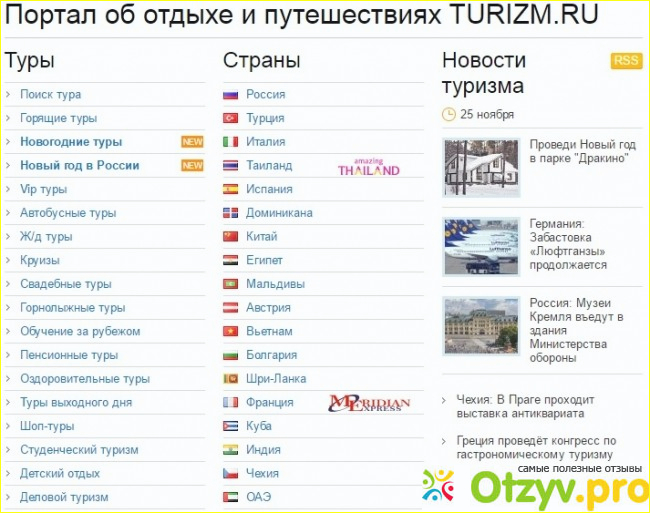
Task: Open Обучение за рубежом
Action: (80, 331)
